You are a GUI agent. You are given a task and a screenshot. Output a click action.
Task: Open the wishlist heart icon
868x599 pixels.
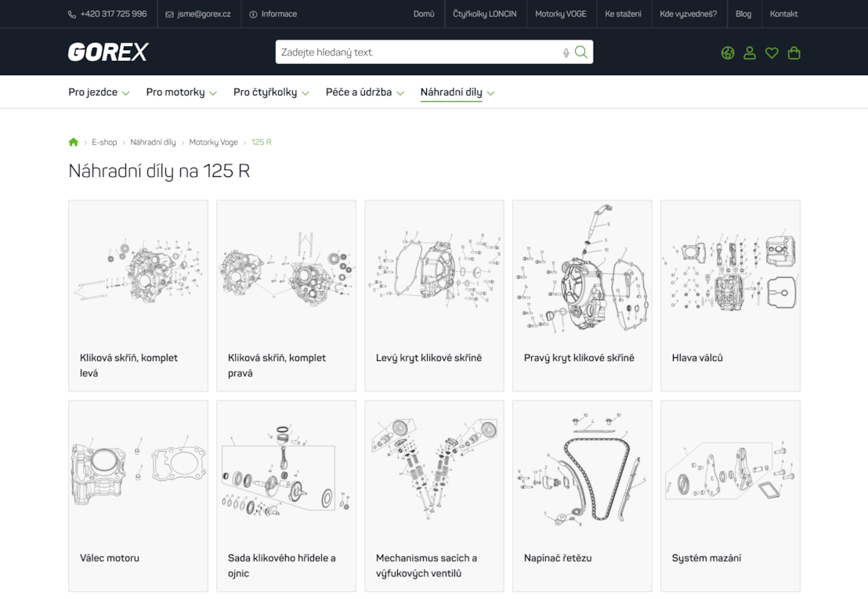coord(772,52)
